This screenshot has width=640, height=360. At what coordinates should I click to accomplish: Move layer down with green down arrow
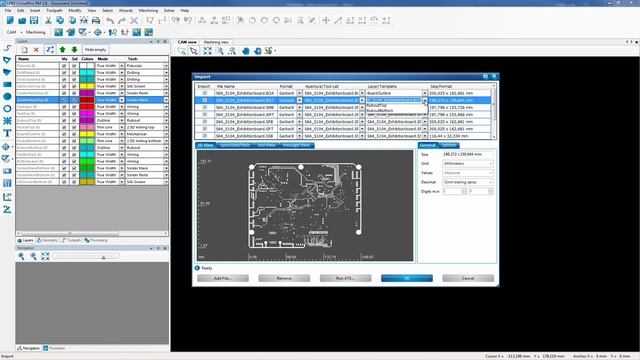[74, 49]
